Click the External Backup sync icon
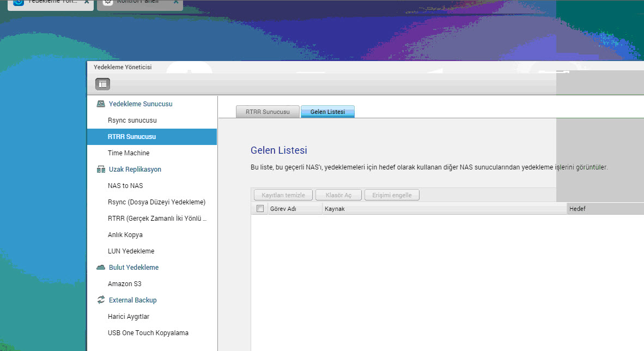Screen dimensions: 644x351 pos(101,300)
